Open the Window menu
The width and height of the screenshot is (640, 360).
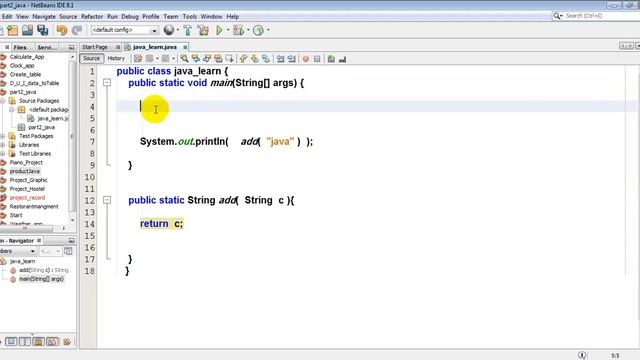(211, 17)
